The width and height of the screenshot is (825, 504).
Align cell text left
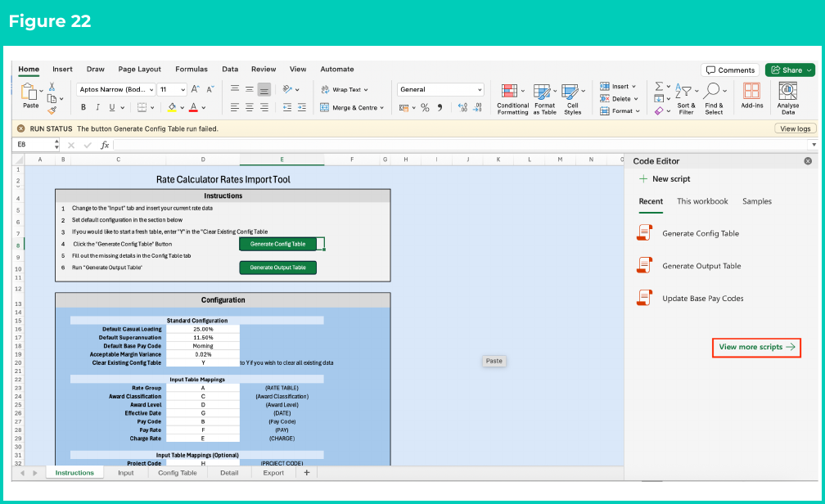click(235, 107)
